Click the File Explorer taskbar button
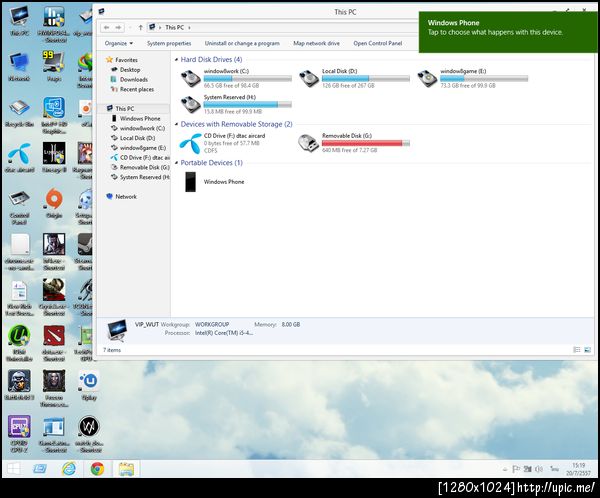 [126, 469]
